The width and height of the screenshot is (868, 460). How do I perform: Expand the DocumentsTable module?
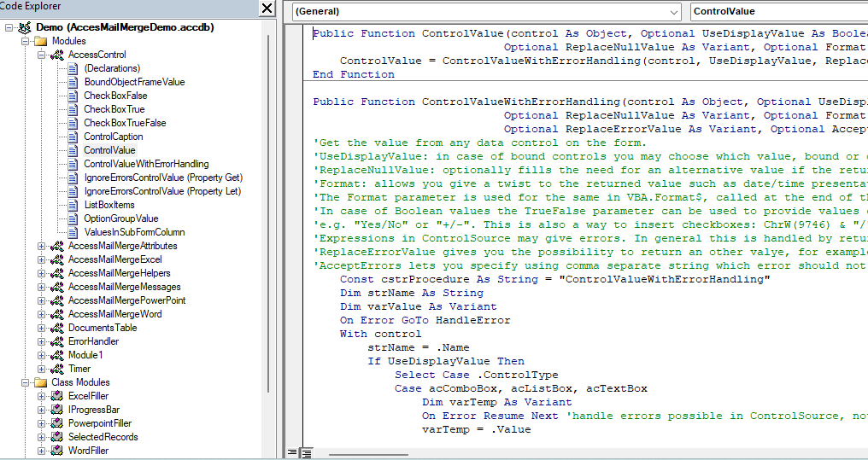[42, 328]
